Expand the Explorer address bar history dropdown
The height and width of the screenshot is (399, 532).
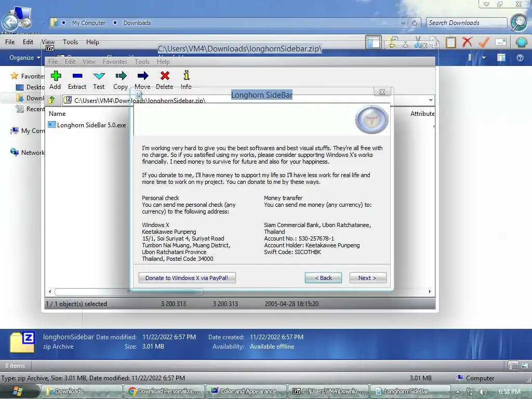[403, 23]
